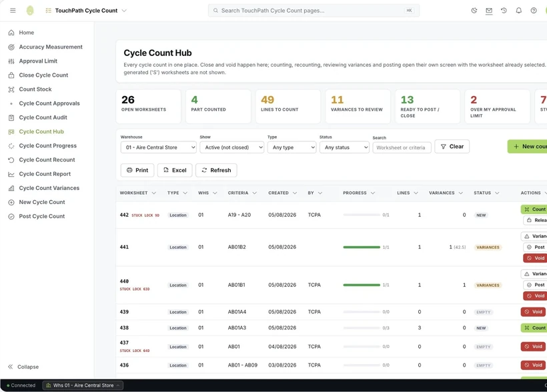The height and width of the screenshot is (392, 547).
Task: Export with the Excel button
Action: [175, 170]
